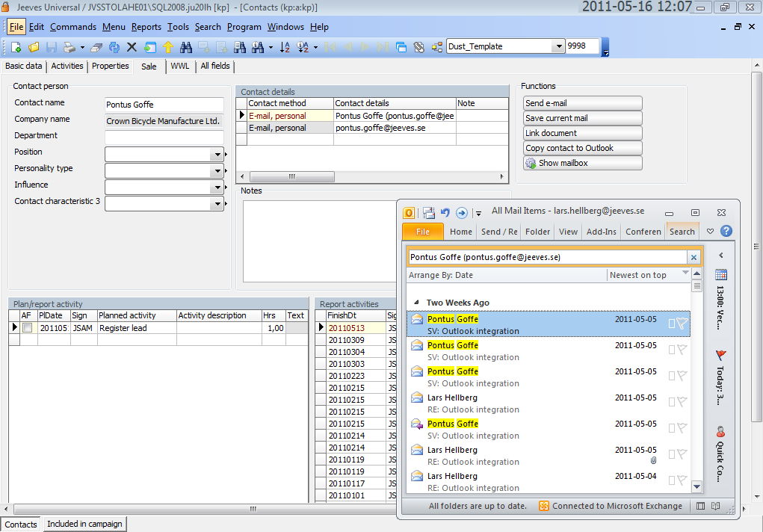
Task: Click the Quick Contacts person icon in Outlook
Action: point(720,431)
